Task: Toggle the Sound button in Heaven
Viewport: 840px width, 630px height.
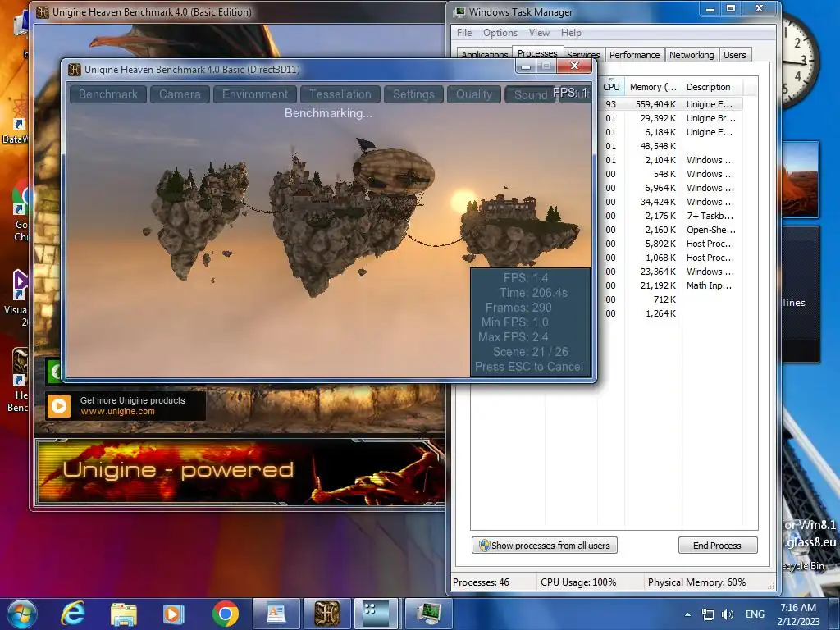Action: (x=530, y=95)
